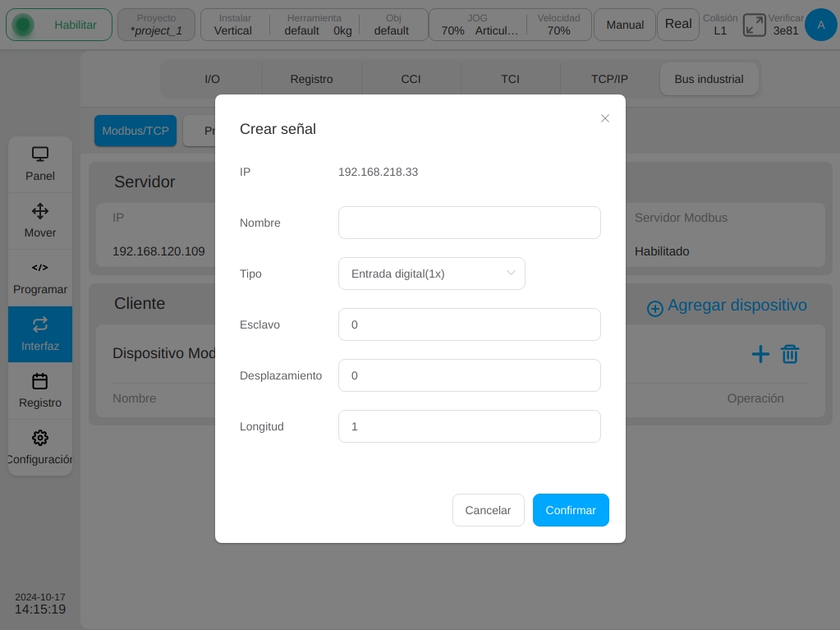Open Configuración in the sidebar
Image resolution: width=840 pixels, height=630 pixels.
coord(40,448)
